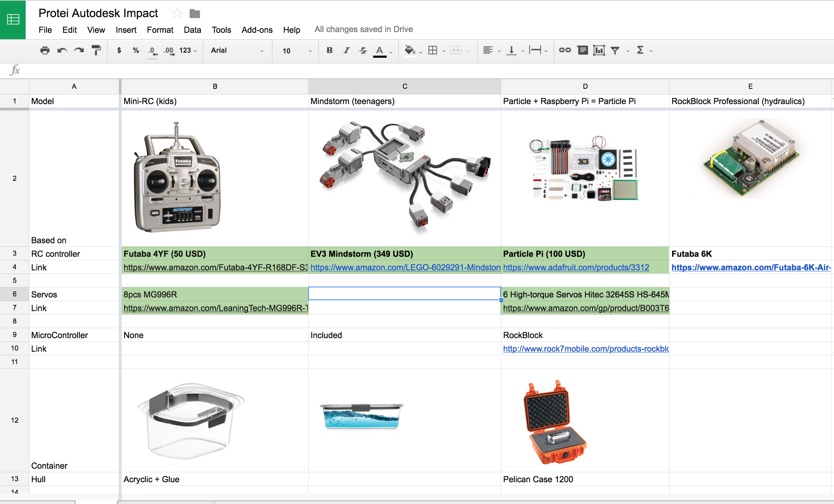
Task: Open fill color picker
Action: (410, 50)
